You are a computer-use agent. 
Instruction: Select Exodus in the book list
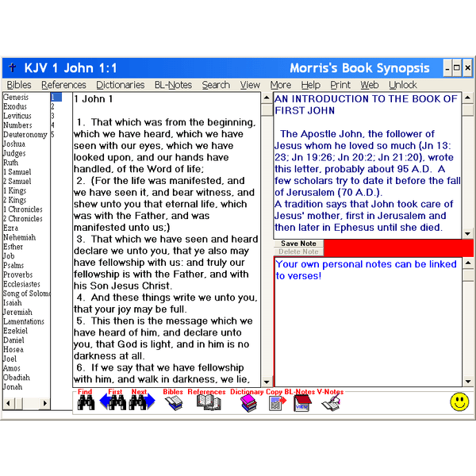click(15, 106)
